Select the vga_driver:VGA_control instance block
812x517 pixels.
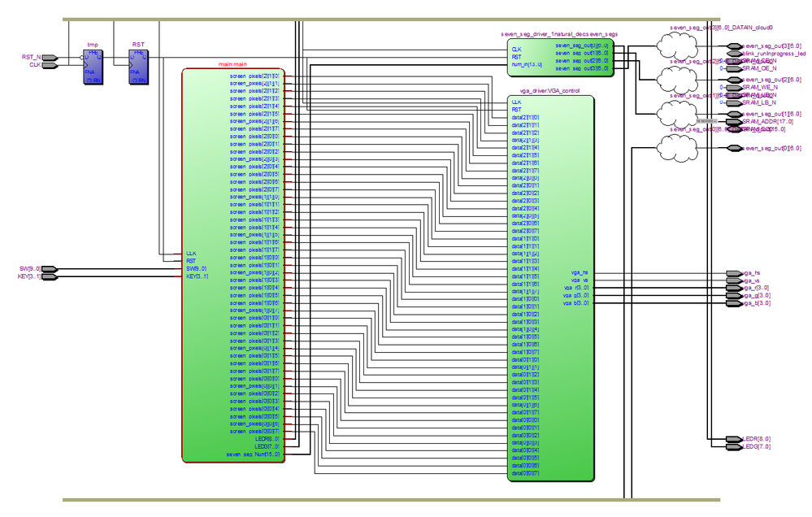(551, 289)
